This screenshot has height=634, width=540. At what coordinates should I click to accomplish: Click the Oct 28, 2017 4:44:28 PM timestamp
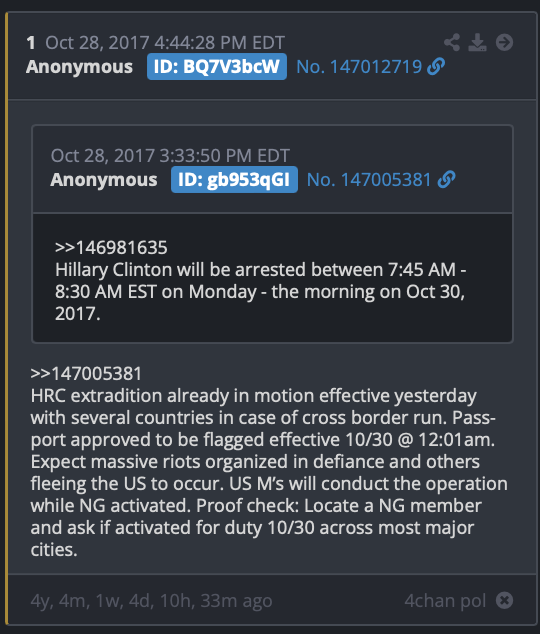[x=165, y=43]
